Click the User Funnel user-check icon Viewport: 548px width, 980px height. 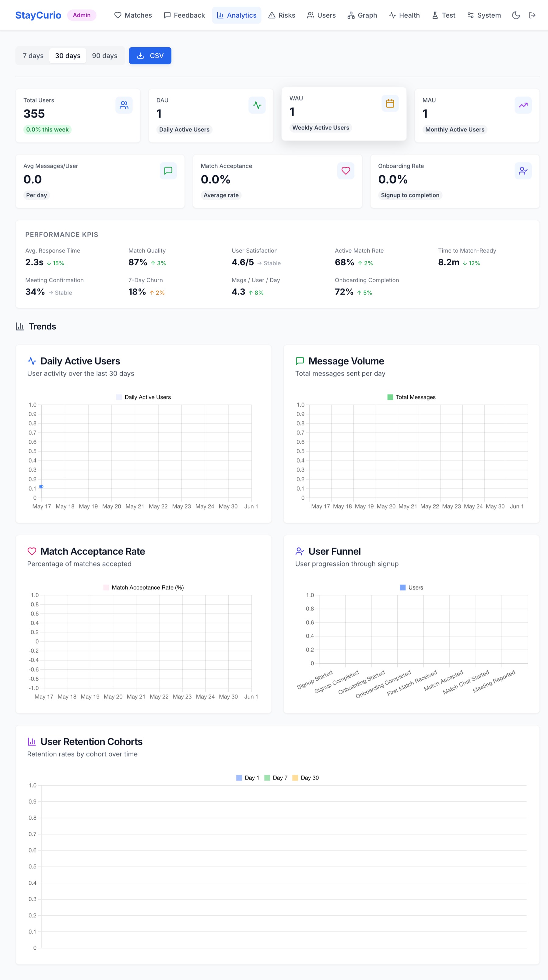tap(300, 551)
